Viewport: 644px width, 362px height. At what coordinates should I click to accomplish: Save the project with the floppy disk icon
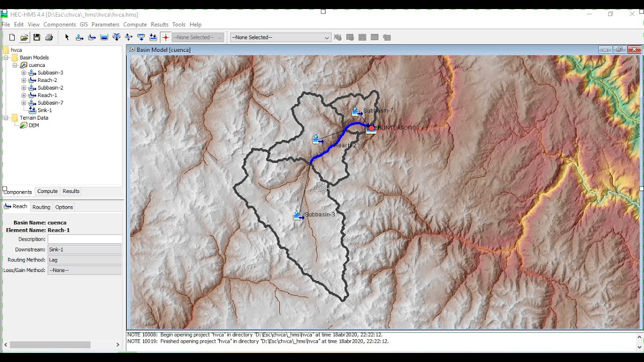click(x=37, y=37)
